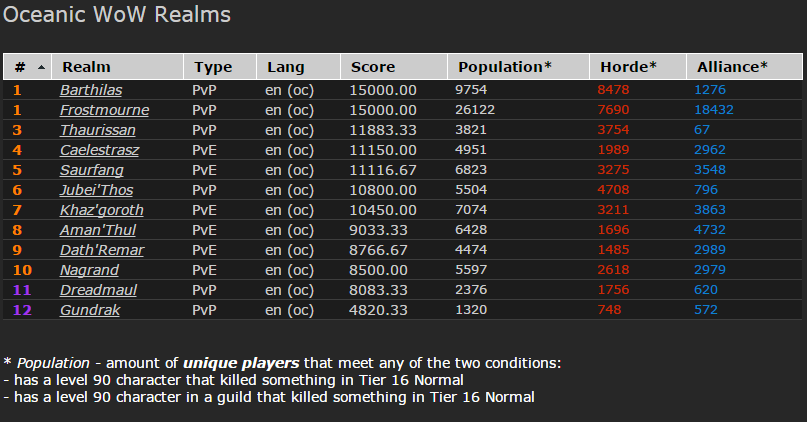The image size is (807, 422).
Task: Click Jubei'Thos score 10800.00
Action: coord(383,190)
